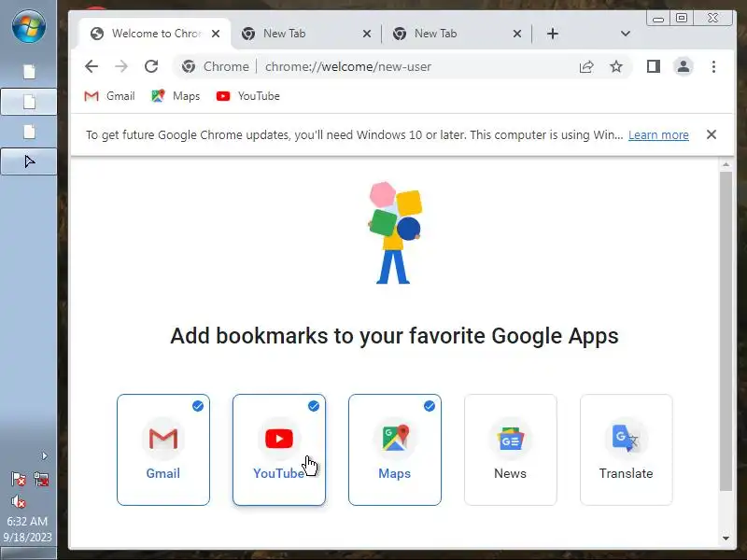Click the Windows Start orb
The image size is (747, 560).
click(29, 26)
